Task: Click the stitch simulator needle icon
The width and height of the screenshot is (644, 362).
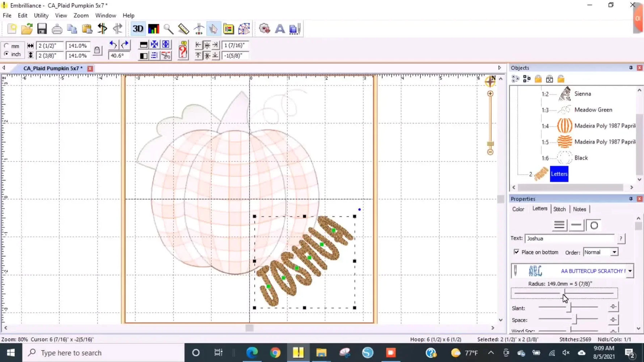Action: pyautogui.click(x=199, y=29)
